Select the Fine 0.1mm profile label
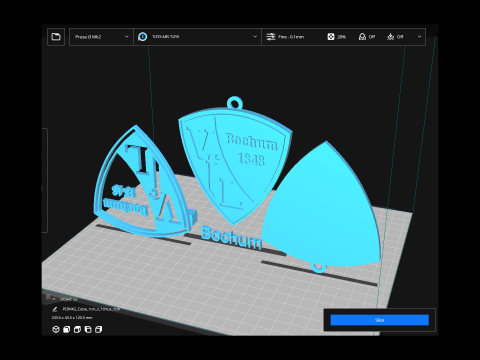This screenshot has width=480, height=360. [291, 37]
